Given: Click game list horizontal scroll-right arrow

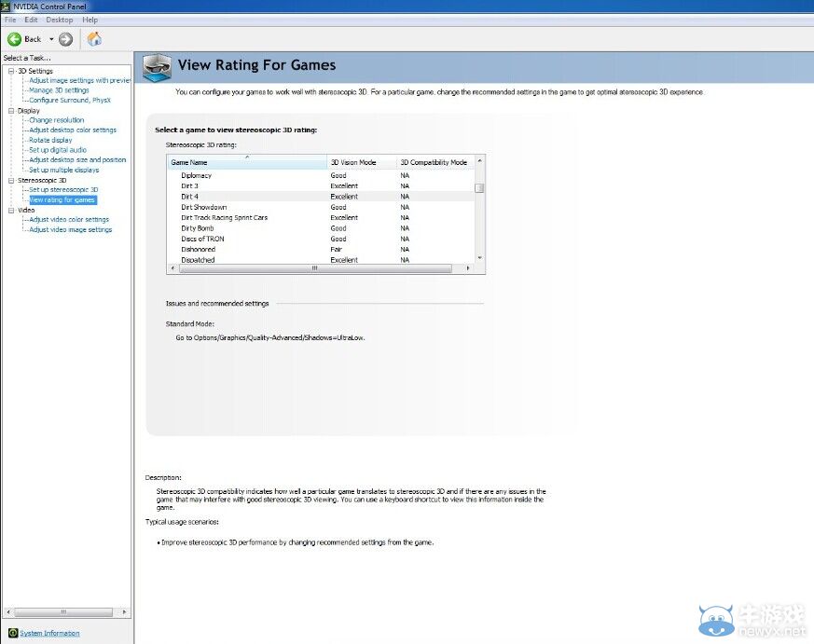Looking at the screenshot, I should coord(468,268).
